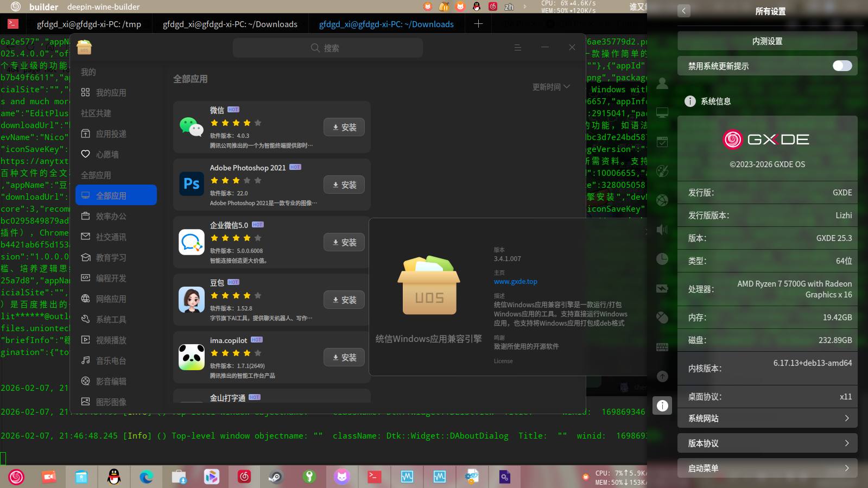Switch to the /tmp terminal tab
Image resolution: width=868 pixels, height=488 pixels.
tap(88, 24)
